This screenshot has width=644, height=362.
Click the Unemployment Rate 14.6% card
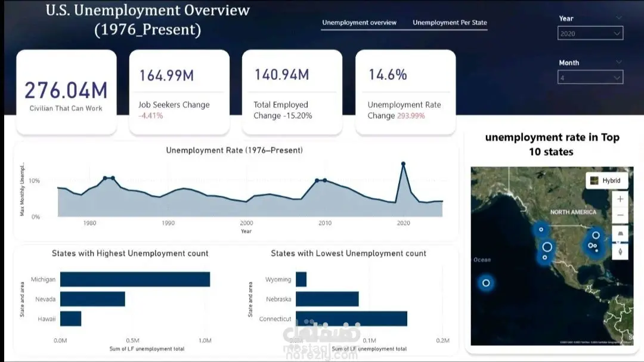pyautogui.click(x=405, y=92)
